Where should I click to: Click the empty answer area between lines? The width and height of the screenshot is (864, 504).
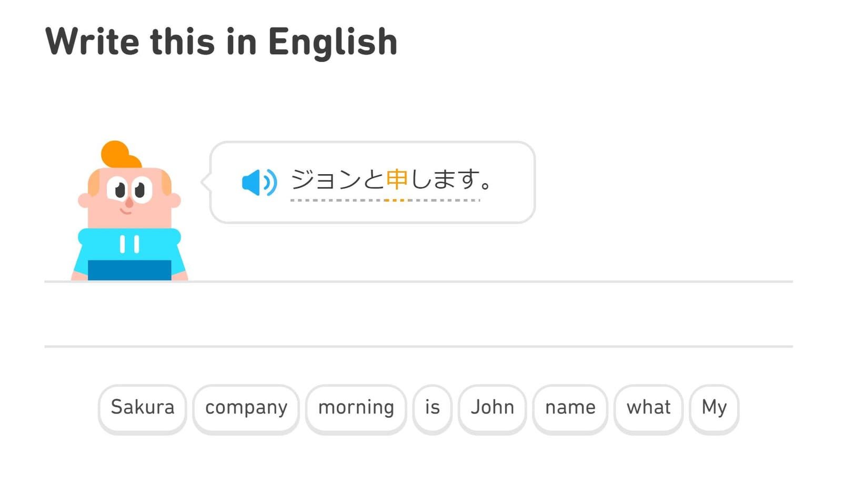pos(418,314)
